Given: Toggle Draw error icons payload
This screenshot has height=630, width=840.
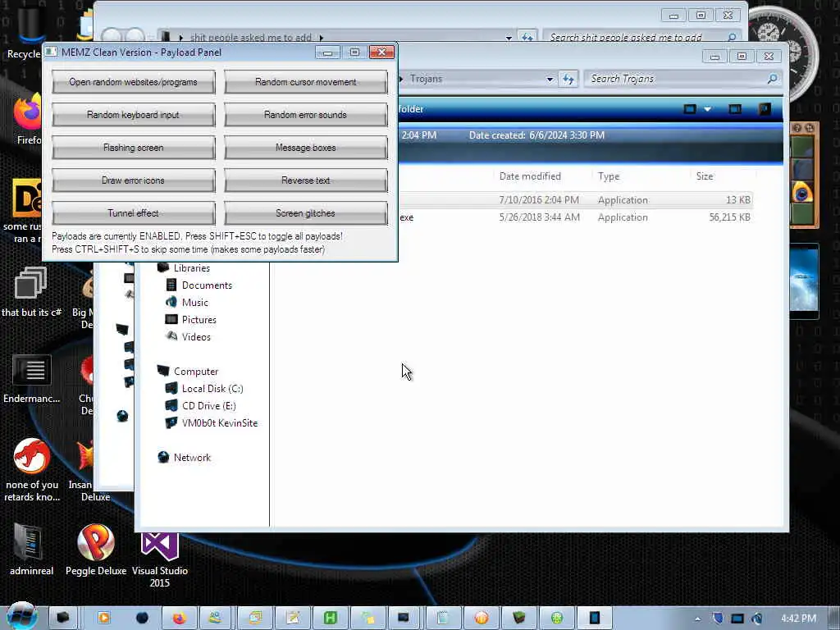Looking at the screenshot, I should (x=134, y=180).
